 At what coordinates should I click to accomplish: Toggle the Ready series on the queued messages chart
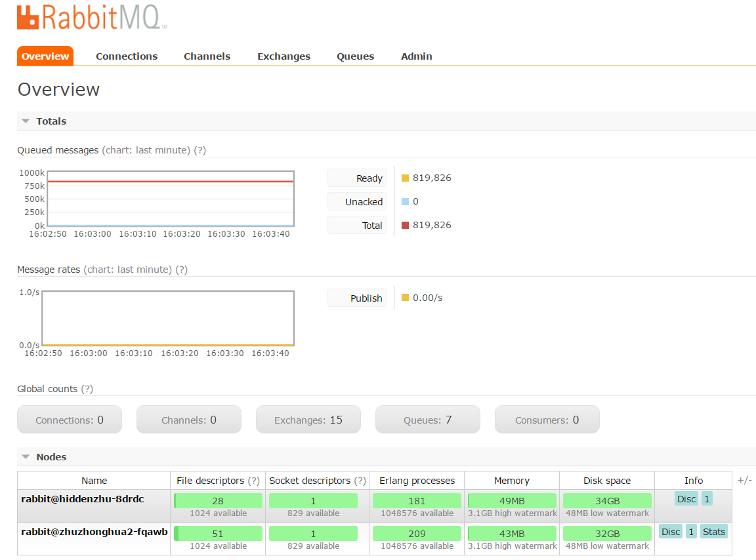(x=357, y=178)
